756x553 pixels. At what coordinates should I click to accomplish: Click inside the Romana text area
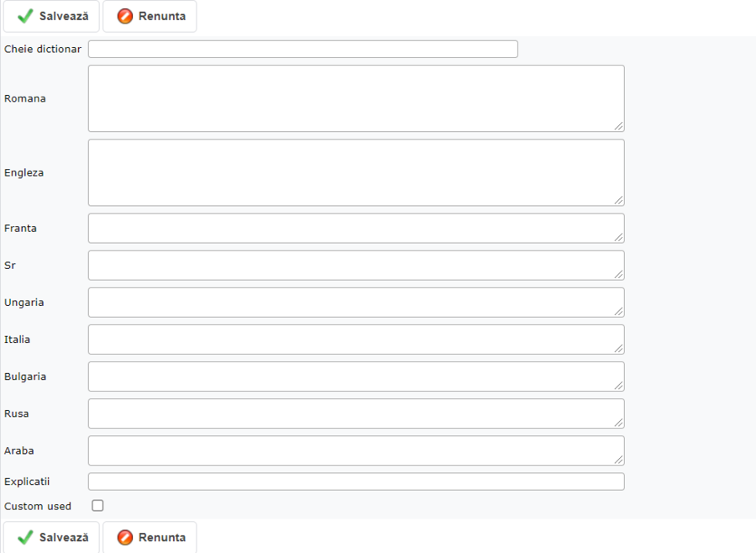(355, 98)
